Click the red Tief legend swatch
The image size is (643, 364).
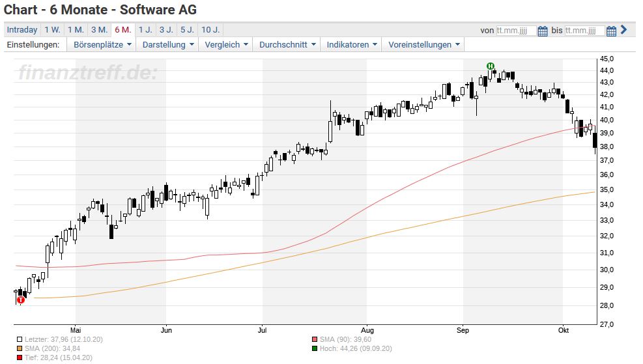click(20, 358)
